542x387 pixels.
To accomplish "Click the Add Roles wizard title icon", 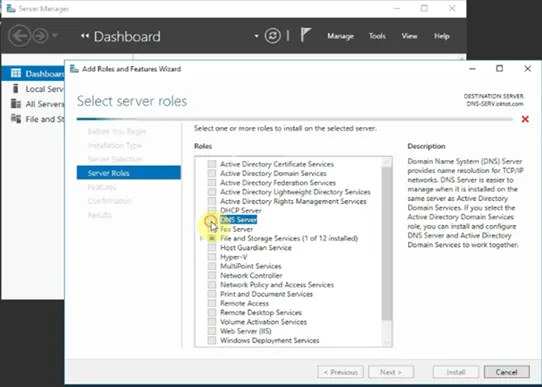I will click(74, 69).
